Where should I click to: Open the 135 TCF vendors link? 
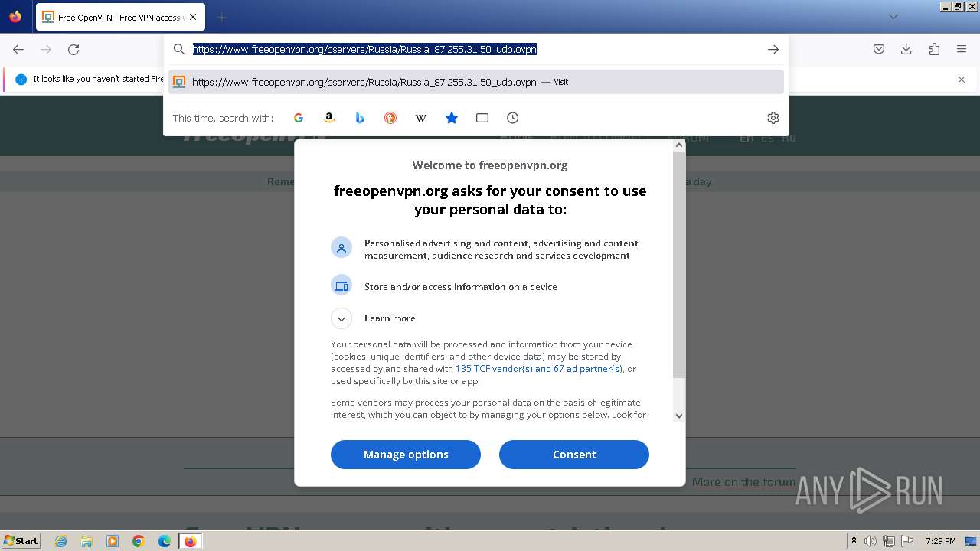[539, 369]
